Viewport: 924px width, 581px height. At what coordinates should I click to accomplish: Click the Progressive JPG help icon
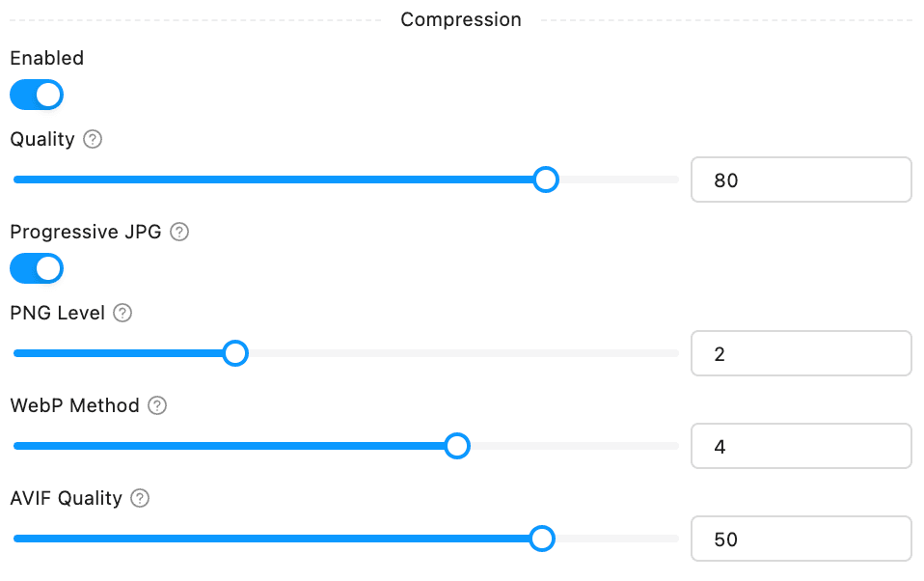click(x=179, y=232)
